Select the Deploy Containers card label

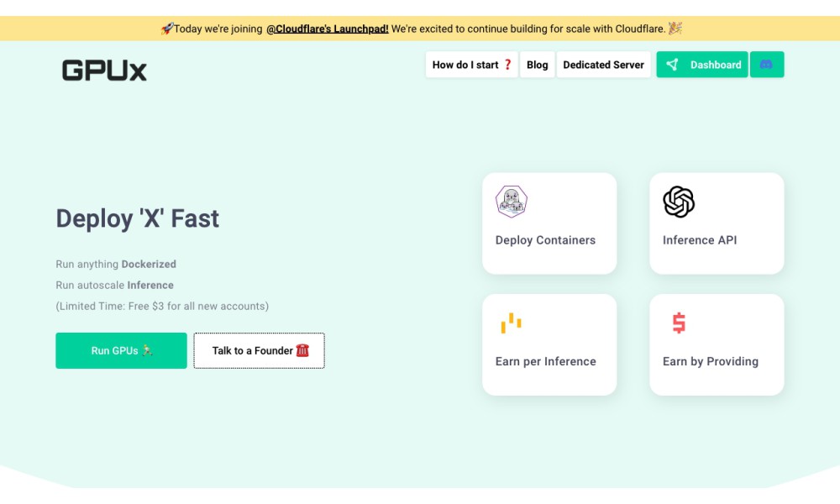click(x=545, y=240)
